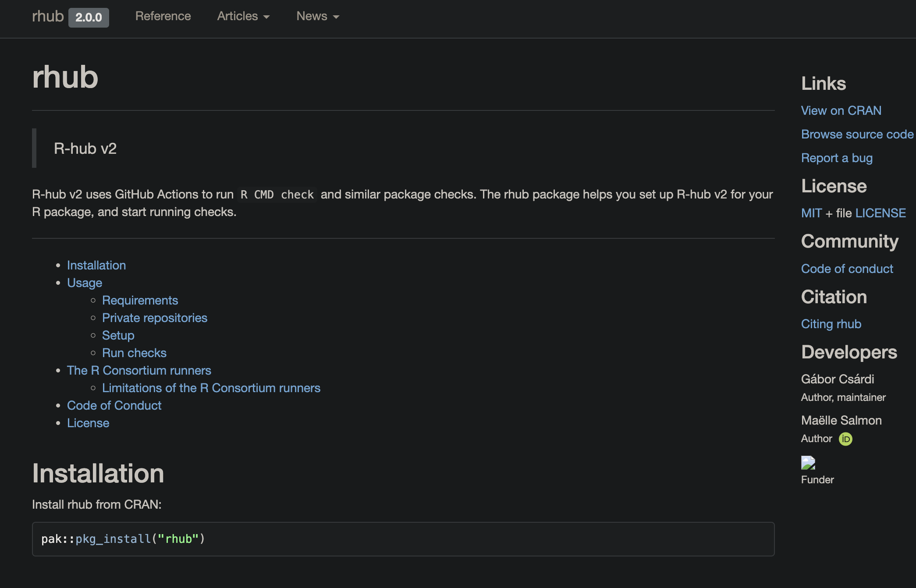916x588 pixels.
Task: Click the ORCID iD icon beside Author
Action: coord(845,439)
